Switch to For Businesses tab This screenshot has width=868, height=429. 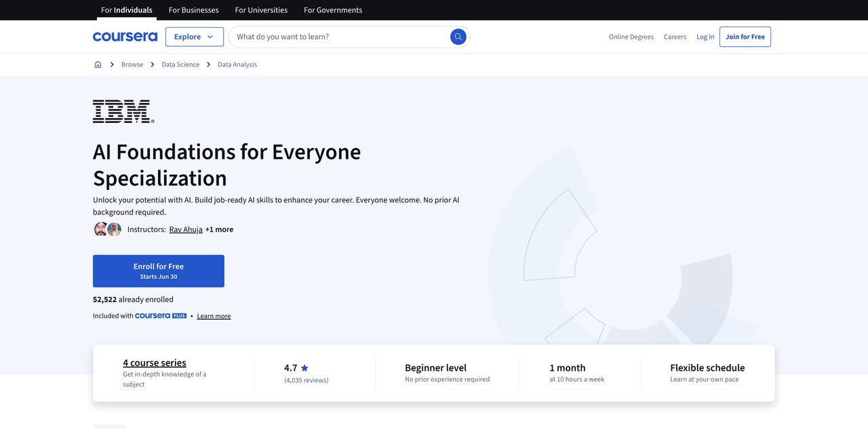click(194, 10)
